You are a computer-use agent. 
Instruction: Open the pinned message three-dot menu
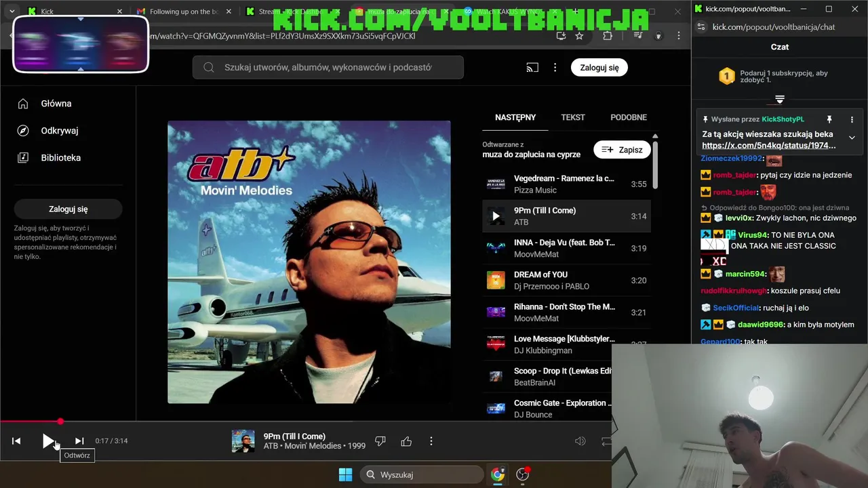pos(852,119)
